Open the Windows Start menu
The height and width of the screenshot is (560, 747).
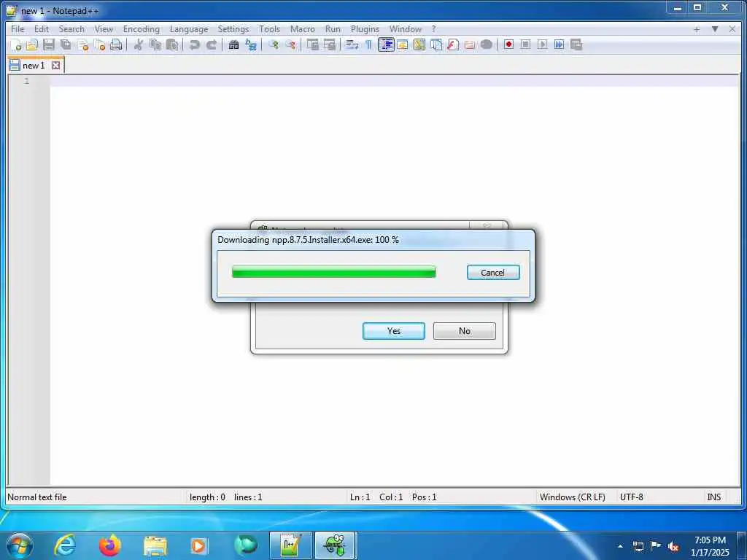point(20,545)
